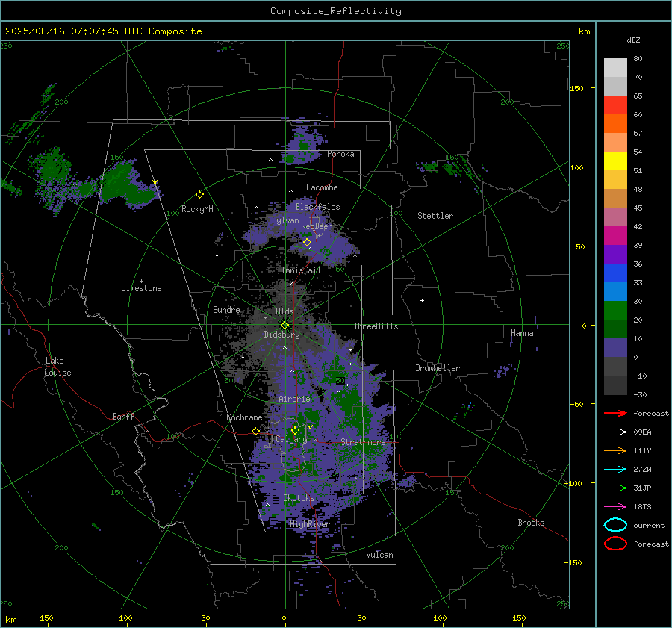
Task: Click the white plus marker west of Hanna
Action: (422, 300)
